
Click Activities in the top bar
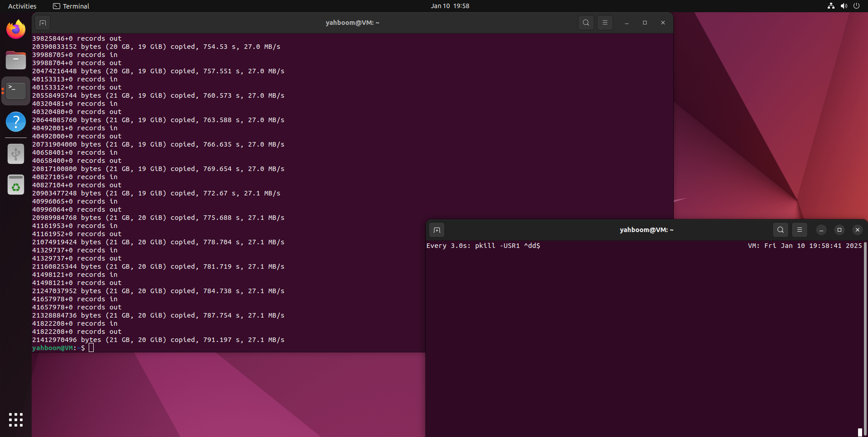22,6
